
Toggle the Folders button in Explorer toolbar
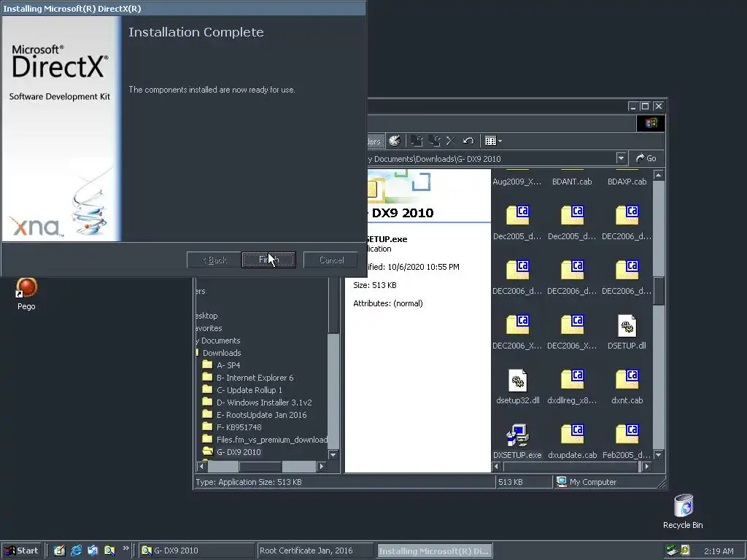(x=376, y=141)
